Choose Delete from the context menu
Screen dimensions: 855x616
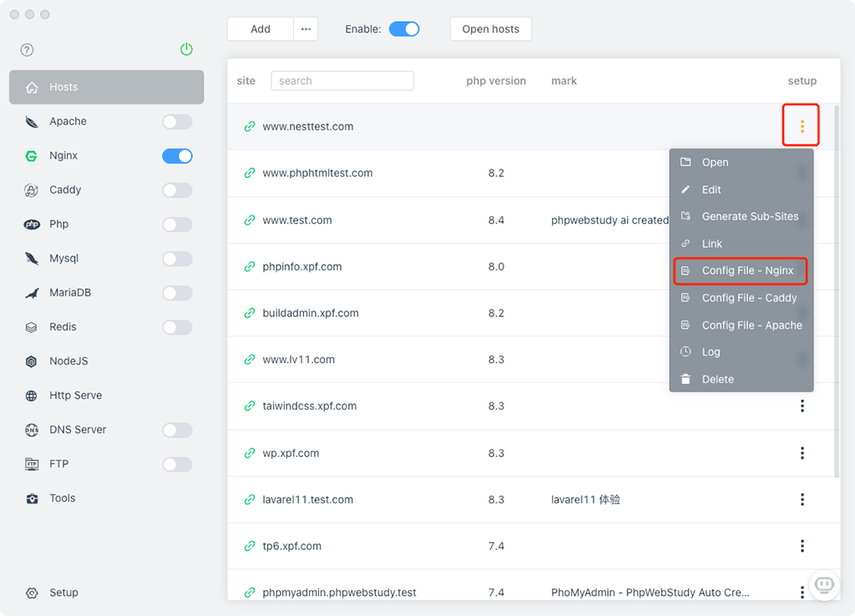tap(741, 380)
